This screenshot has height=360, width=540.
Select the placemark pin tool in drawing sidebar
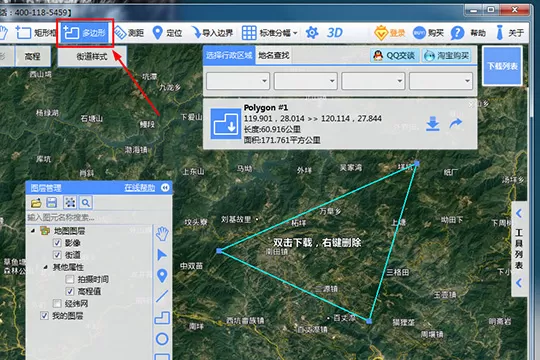162,276
